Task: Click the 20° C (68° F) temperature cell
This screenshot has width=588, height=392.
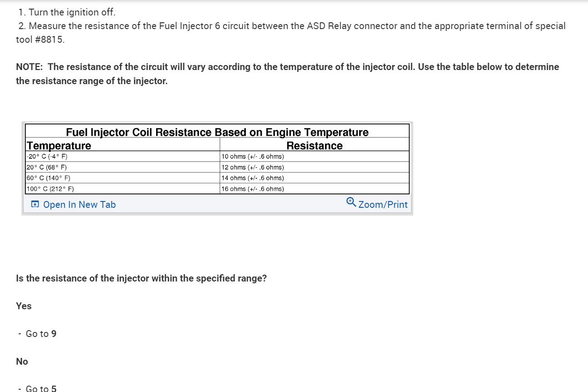Action: 47,167
